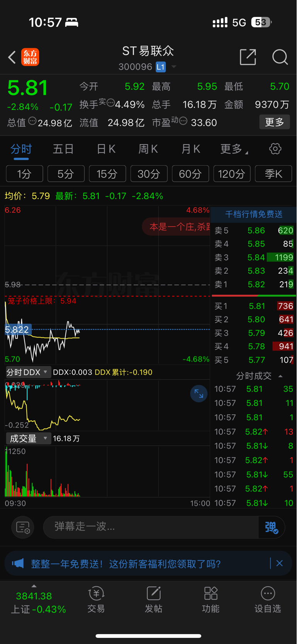Tap the info icon next to 换手
Image resolution: width=297 pixels, height=644 pixels.
[110, 103]
